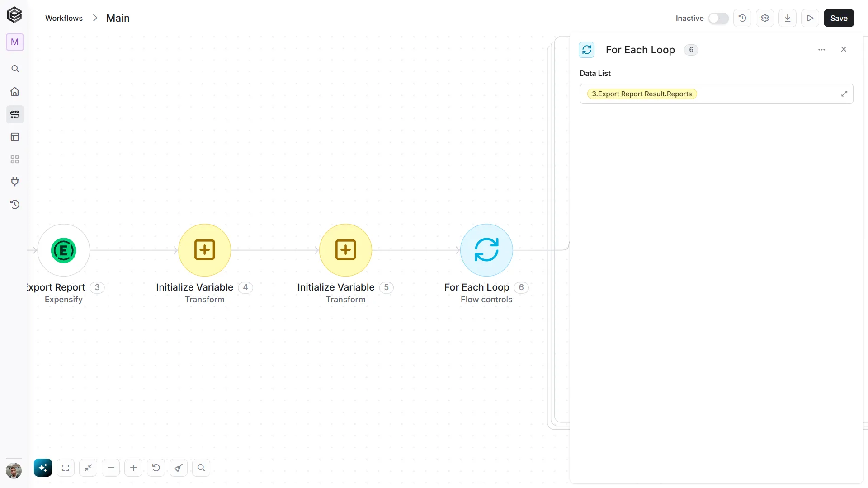
Task: Open the apps grid sidebar icon
Action: click(x=15, y=160)
